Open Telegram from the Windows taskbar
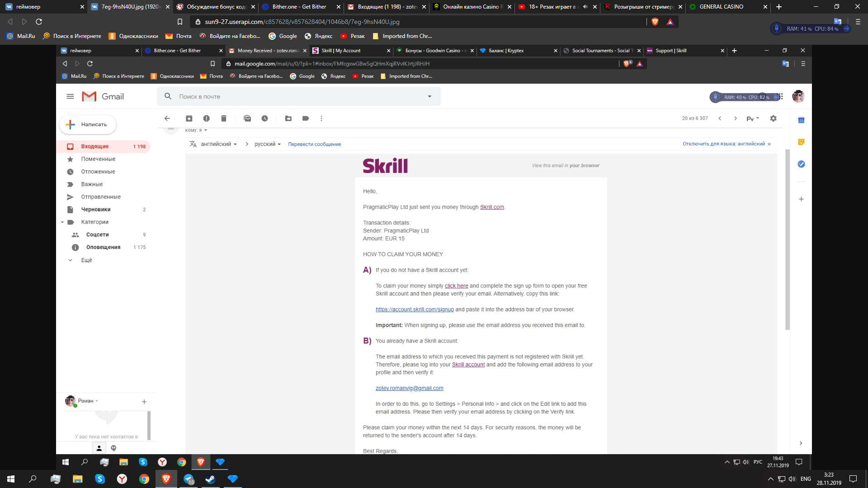The height and width of the screenshot is (488, 868). pos(189,479)
